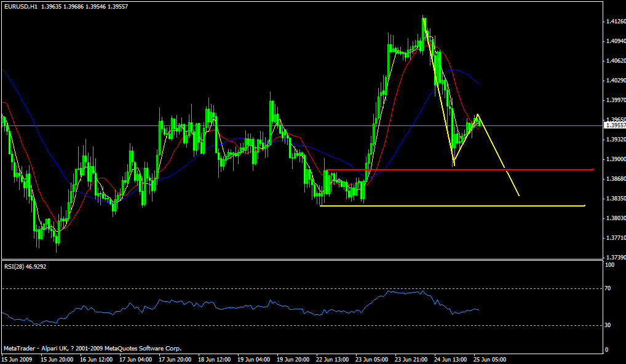
Task: Click the 23 Jun 05:00 time label
Action: coord(373,360)
